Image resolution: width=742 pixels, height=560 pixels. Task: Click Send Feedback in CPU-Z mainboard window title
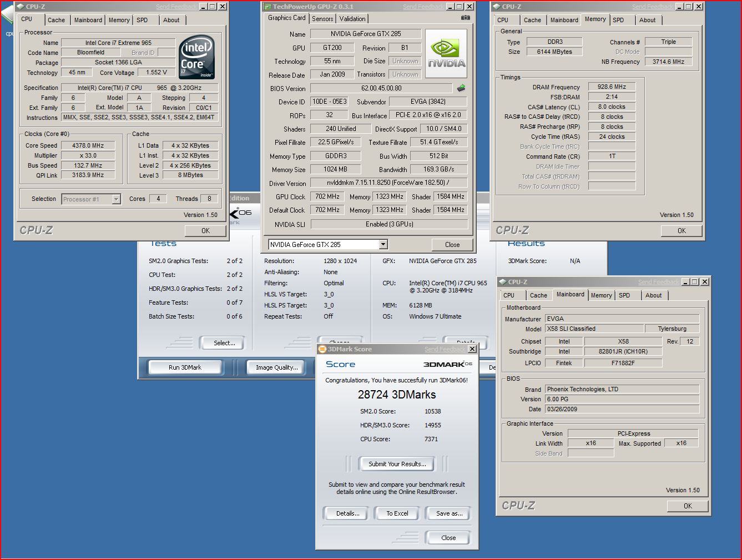(x=658, y=282)
